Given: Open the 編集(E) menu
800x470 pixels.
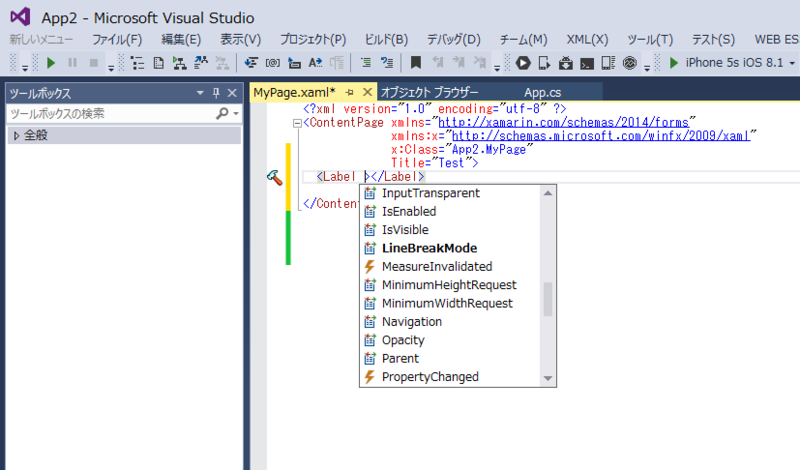Looking at the screenshot, I should pyautogui.click(x=181, y=39).
